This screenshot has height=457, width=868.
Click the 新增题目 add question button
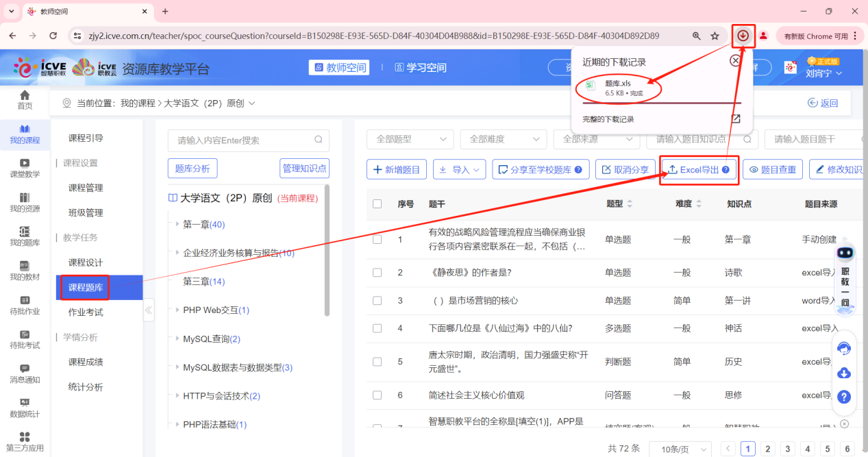point(396,169)
